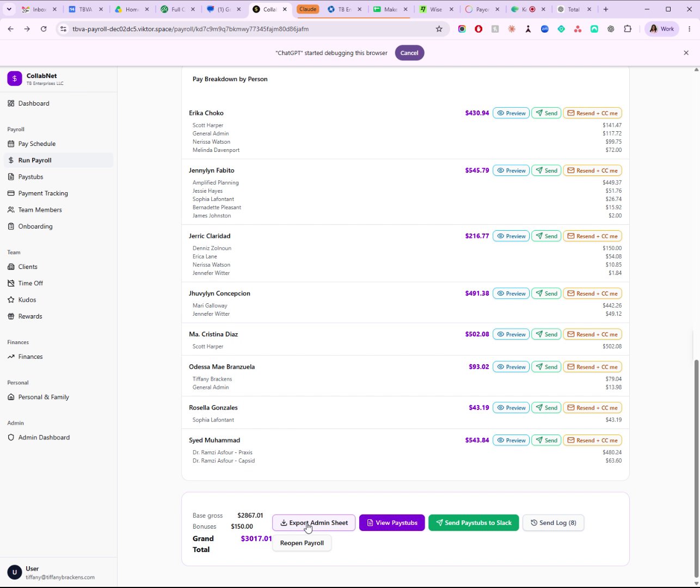Navigate to Admin Dashboard in sidebar
700x588 pixels.
58,438
